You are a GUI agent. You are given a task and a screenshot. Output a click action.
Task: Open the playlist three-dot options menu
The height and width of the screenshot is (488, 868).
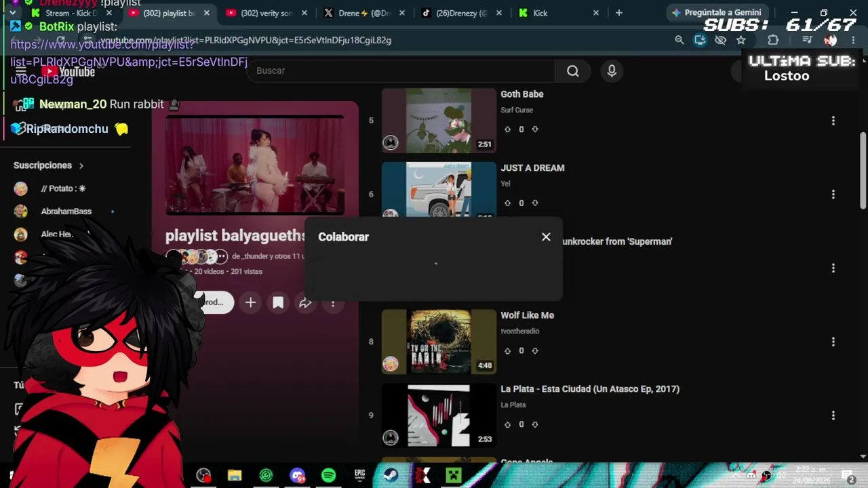point(333,303)
